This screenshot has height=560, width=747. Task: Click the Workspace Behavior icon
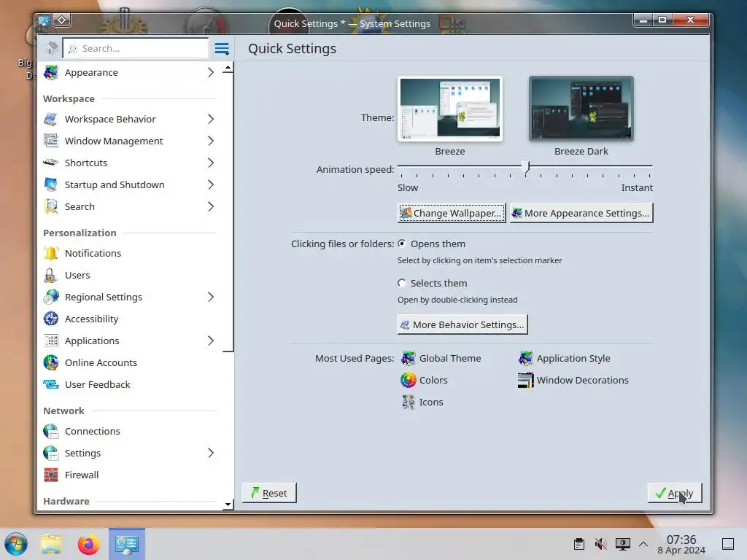tap(51, 119)
